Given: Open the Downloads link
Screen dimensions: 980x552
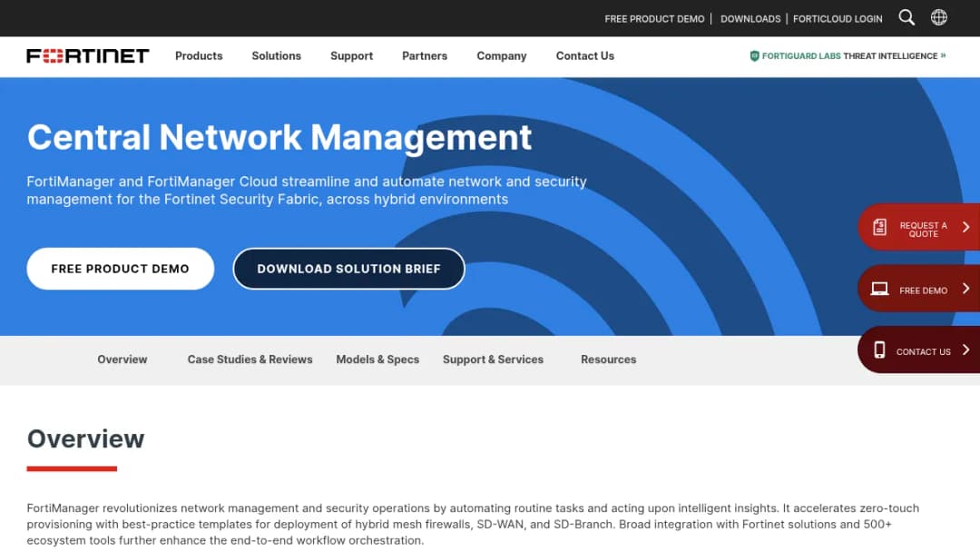Looking at the screenshot, I should point(750,19).
